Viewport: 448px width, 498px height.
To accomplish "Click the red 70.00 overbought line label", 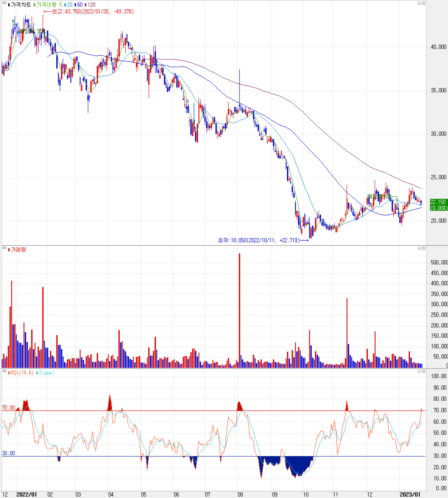I will [8, 408].
